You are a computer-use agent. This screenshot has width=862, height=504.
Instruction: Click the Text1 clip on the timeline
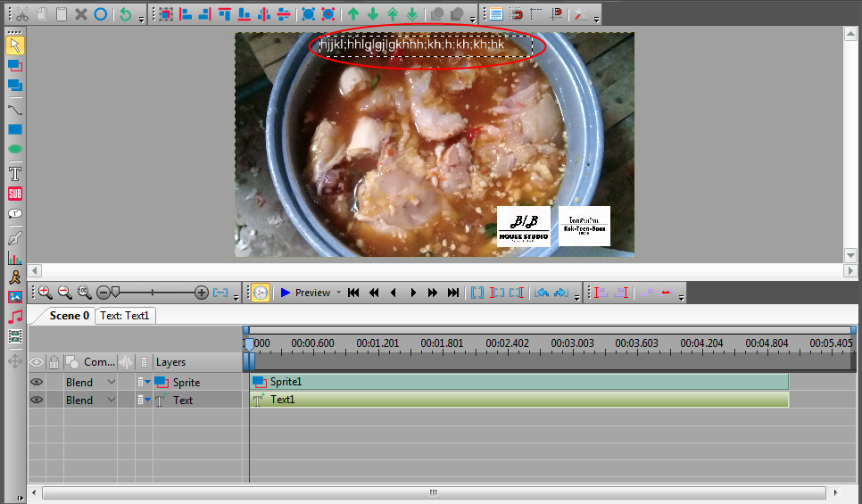(x=519, y=400)
